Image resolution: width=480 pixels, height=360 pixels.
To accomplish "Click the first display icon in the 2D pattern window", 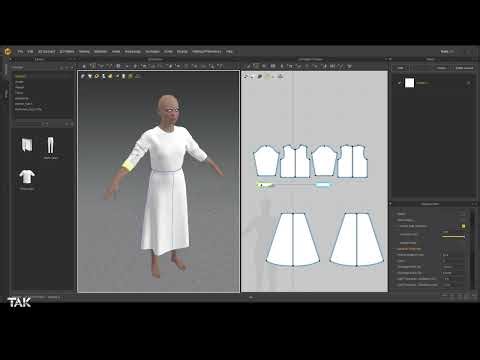I will pyautogui.click(x=246, y=76).
